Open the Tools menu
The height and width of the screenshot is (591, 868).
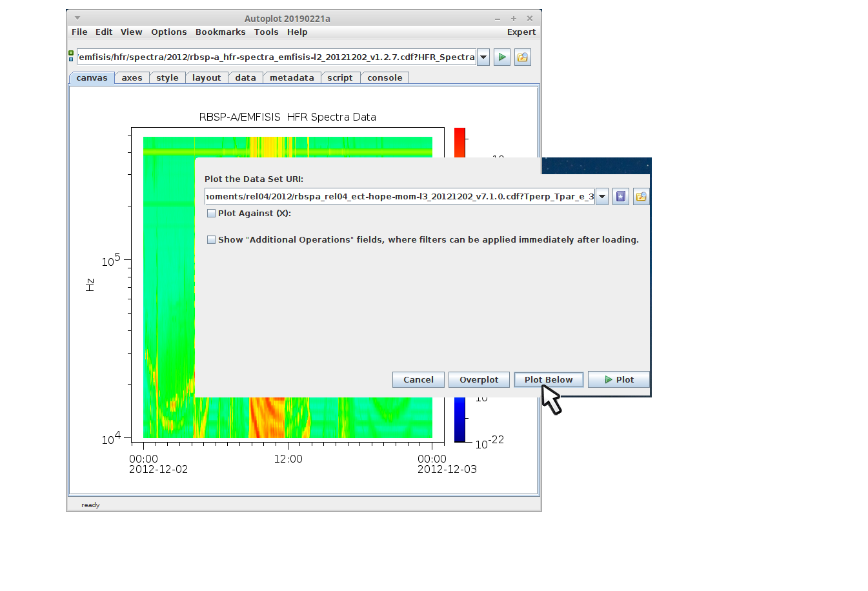pyautogui.click(x=266, y=32)
